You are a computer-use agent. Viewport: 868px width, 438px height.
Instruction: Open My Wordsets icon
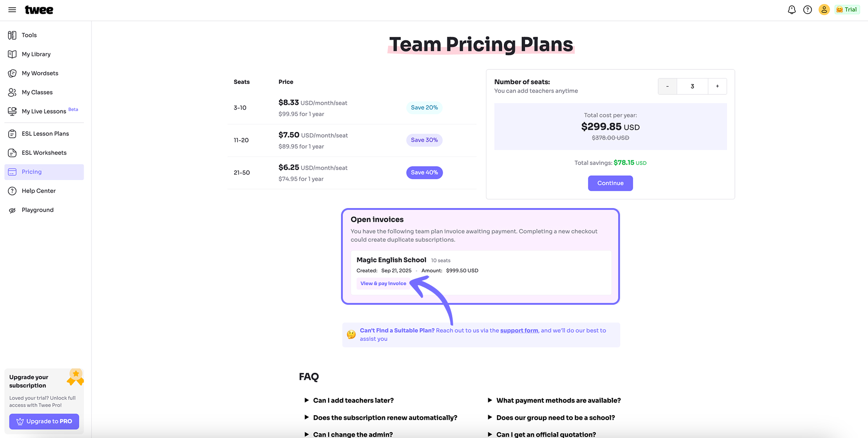click(12, 73)
